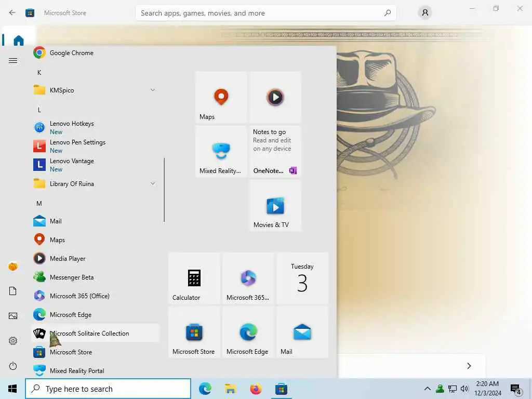
Task: Open the Mixed Reality tile
Action: click(221, 151)
